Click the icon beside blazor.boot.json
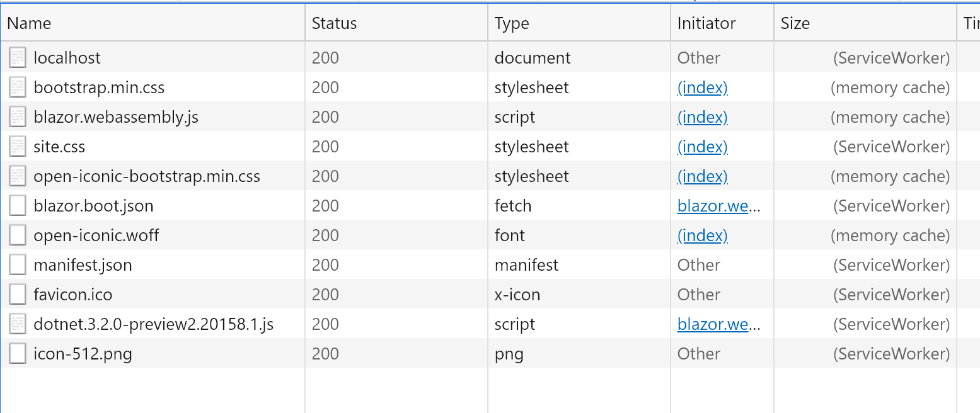Screen dimensions: 980x413 pos(16,205)
